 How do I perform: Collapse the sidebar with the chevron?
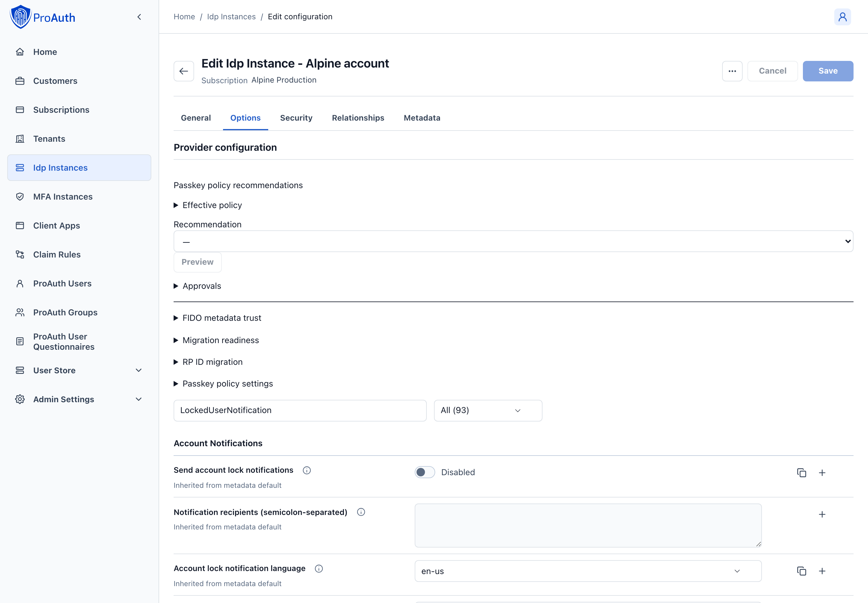(139, 17)
